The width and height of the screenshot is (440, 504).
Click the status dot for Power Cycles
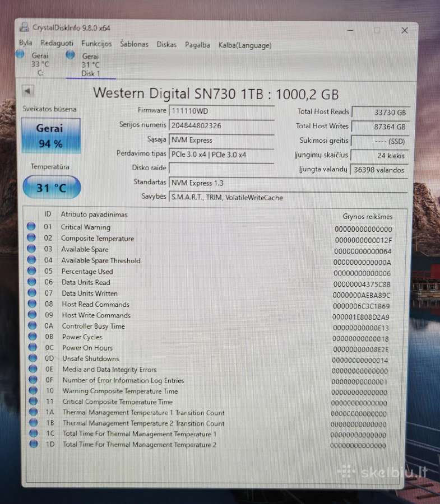(x=33, y=336)
